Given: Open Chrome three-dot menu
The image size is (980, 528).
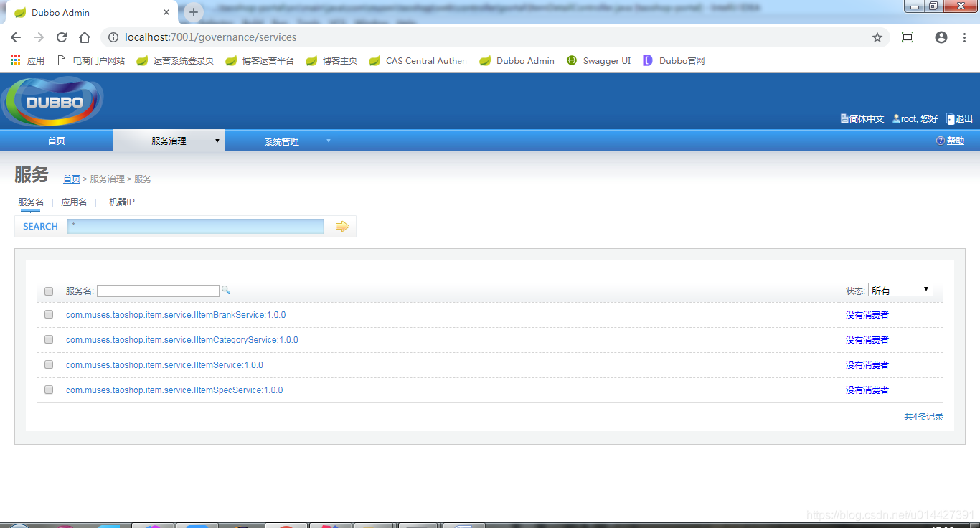Looking at the screenshot, I should coord(965,37).
